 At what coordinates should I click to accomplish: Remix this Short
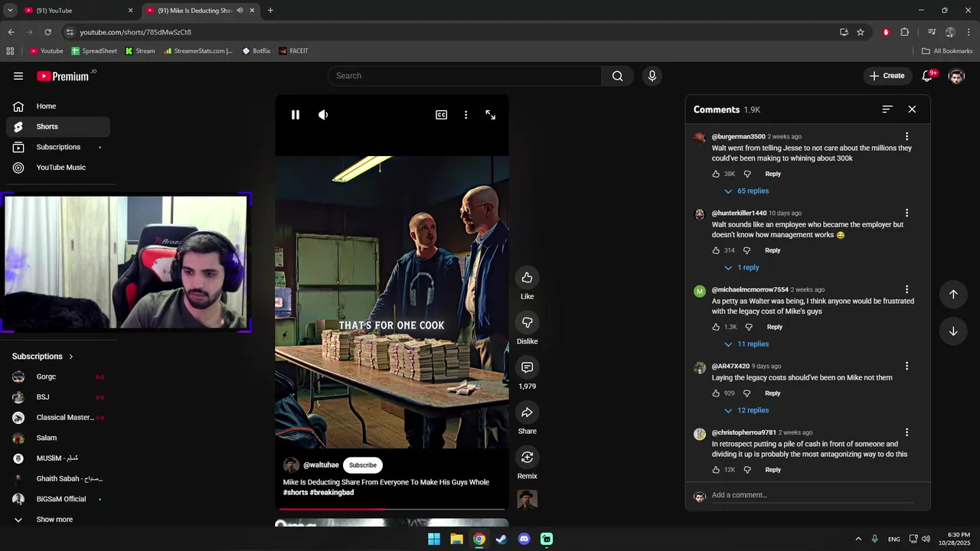click(x=527, y=457)
